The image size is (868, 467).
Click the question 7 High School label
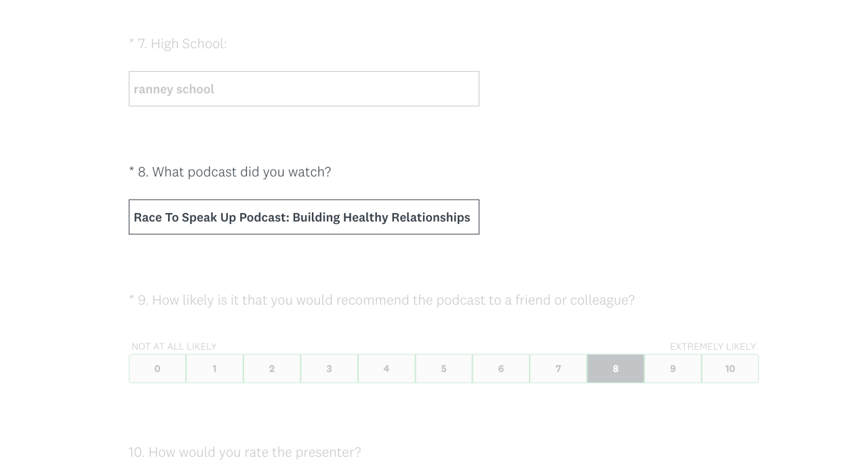178,43
